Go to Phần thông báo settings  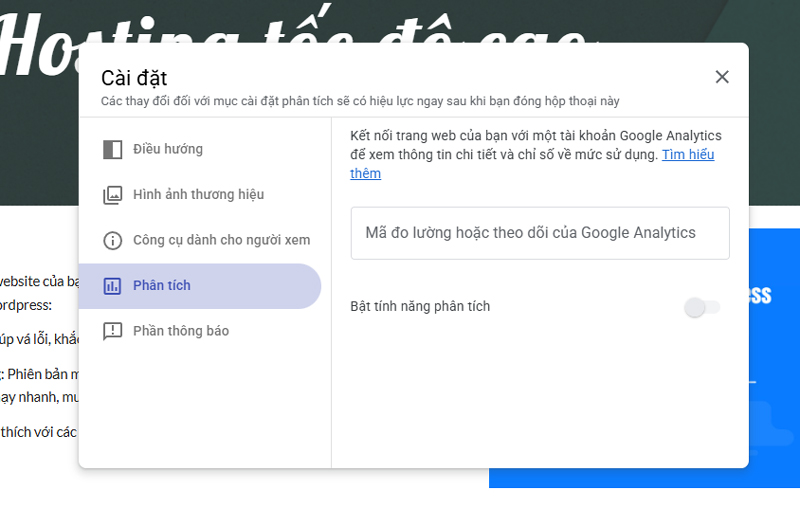click(x=200, y=331)
